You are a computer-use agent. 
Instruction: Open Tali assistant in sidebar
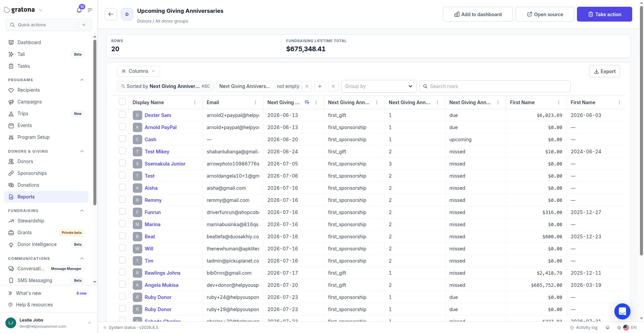tap(46, 54)
